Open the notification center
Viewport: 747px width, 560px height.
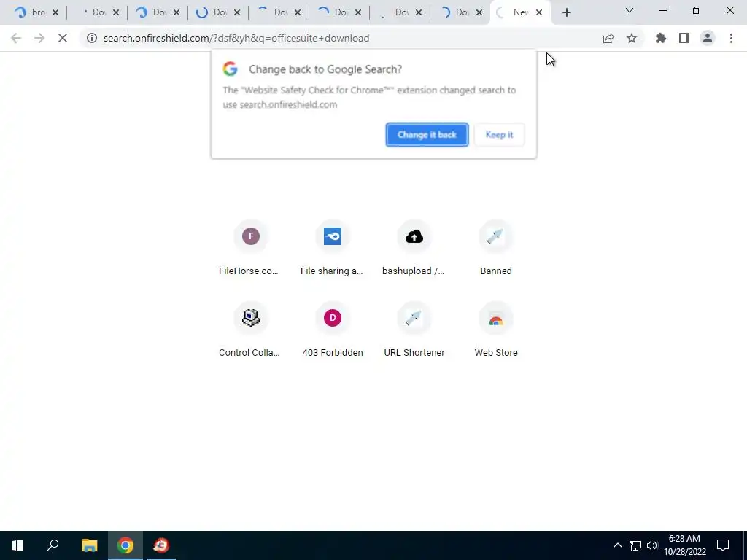723,545
